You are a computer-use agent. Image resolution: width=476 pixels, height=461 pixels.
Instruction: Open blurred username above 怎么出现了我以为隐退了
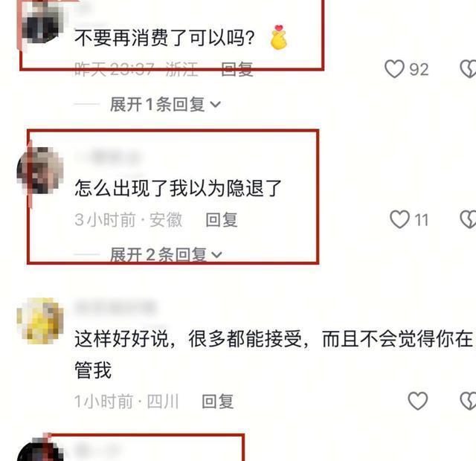click(109, 157)
